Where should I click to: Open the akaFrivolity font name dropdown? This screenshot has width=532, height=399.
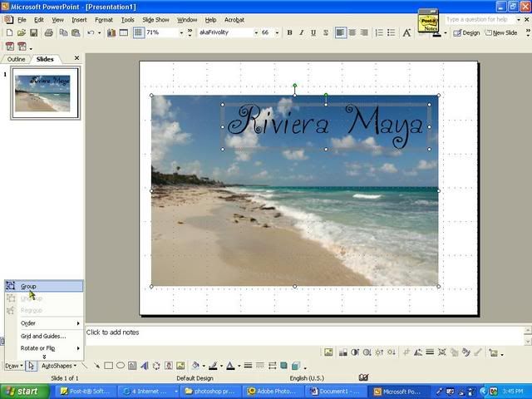click(x=256, y=33)
